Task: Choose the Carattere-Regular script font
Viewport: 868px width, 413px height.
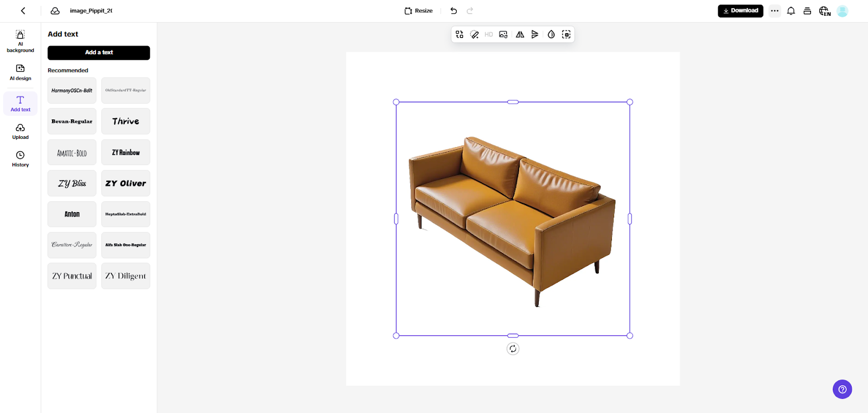Action: [72, 245]
